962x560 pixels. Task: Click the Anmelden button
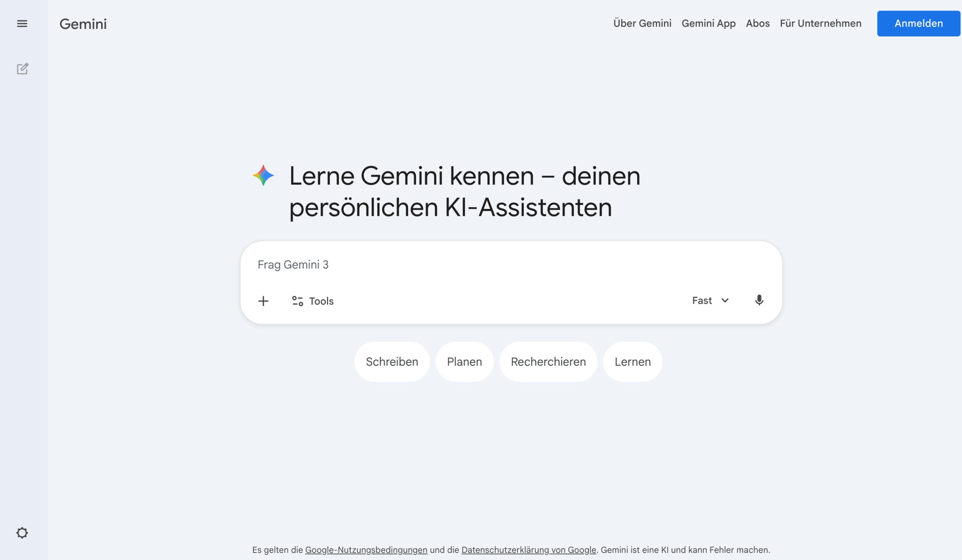[x=918, y=23]
